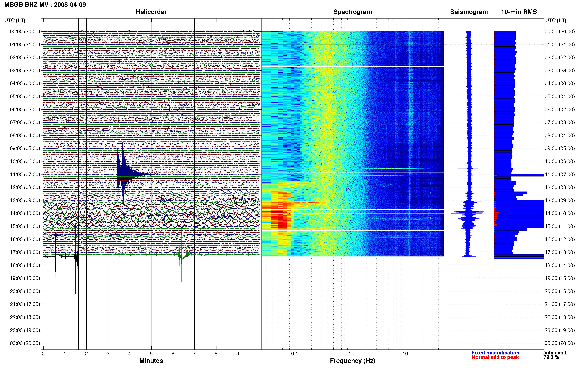Click the Helicorder panel heading
Image resolution: width=588 pixels, height=368 pixels.
click(x=151, y=12)
